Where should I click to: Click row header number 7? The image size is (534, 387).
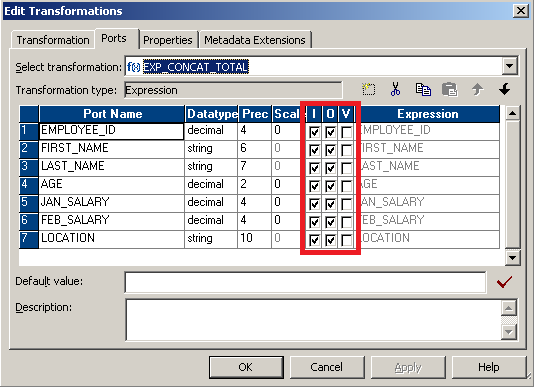click(29, 239)
